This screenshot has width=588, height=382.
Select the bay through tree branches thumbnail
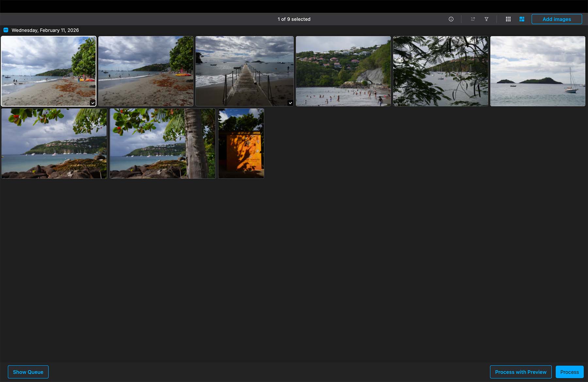(x=440, y=71)
